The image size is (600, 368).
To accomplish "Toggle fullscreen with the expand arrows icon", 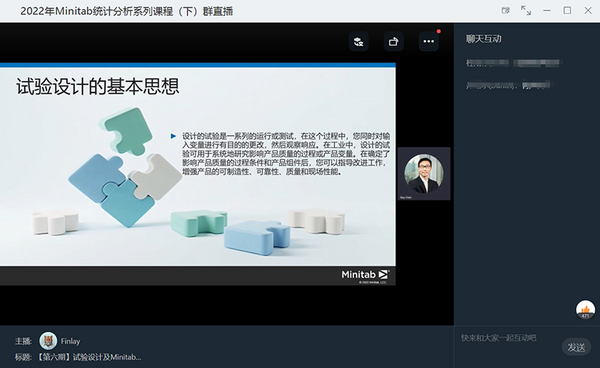I will (526, 11).
